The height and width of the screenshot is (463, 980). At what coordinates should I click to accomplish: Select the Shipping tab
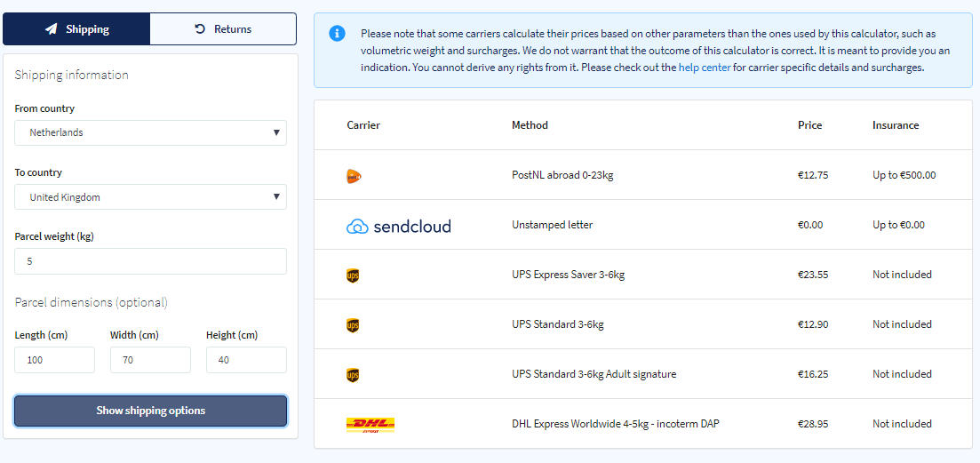click(77, 28)
